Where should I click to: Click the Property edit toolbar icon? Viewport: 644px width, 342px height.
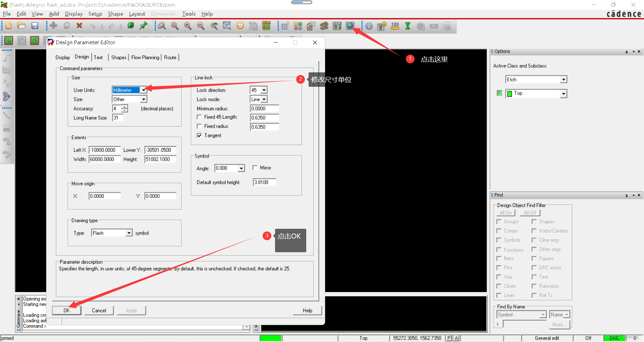(x=382, y=26)
